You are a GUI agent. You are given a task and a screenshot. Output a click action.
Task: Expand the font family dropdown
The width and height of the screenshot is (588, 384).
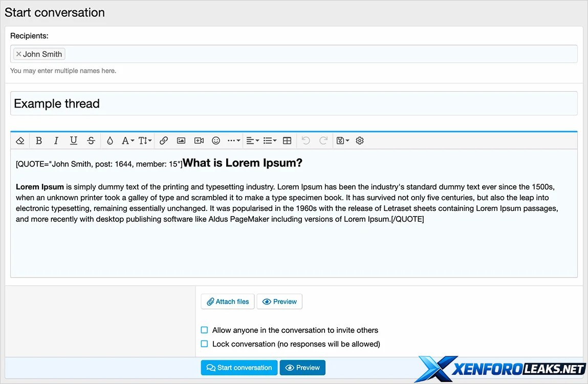127,141
